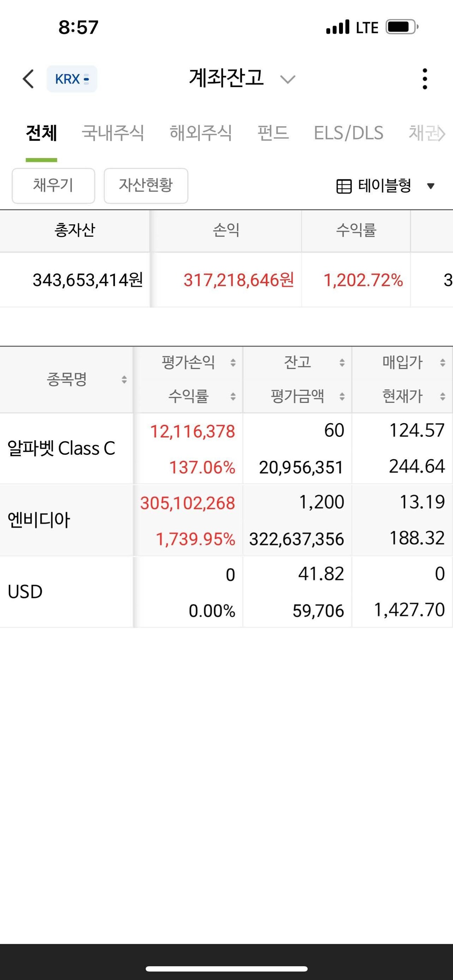Open 자산현황 asset status

[146, 186]
